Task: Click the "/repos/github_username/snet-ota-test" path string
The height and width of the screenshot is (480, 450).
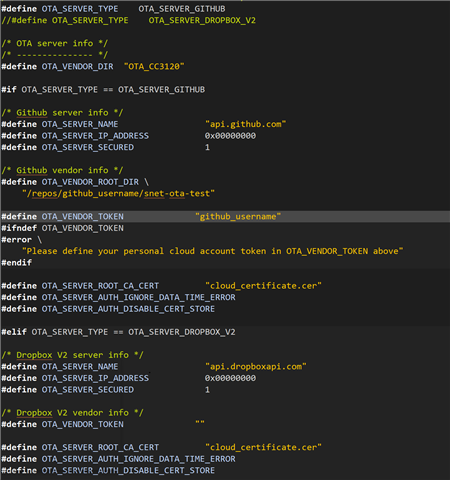Action: pyautogui.click(x=118, y=194)
